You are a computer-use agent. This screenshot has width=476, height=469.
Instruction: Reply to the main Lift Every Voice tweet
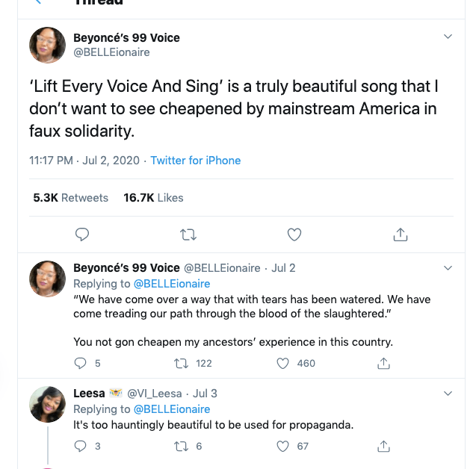pos(83,234)
